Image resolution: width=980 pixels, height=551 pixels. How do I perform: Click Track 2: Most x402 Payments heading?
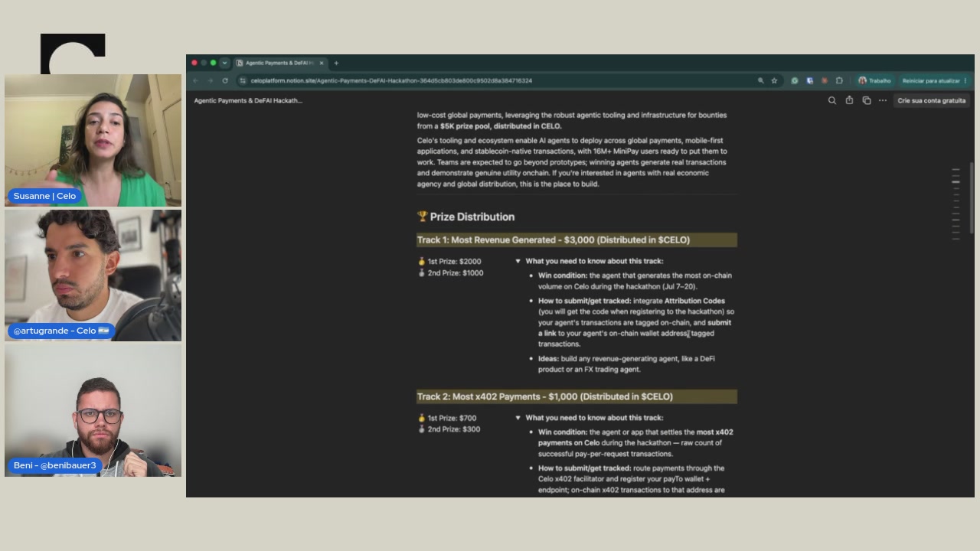pyautogui.click(x=577, y=396)
